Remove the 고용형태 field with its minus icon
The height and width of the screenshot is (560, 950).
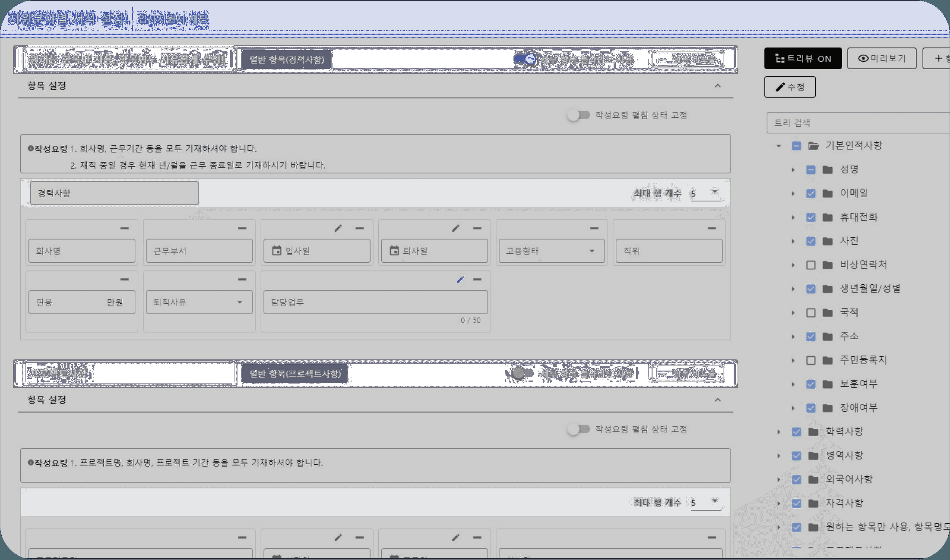595,228
